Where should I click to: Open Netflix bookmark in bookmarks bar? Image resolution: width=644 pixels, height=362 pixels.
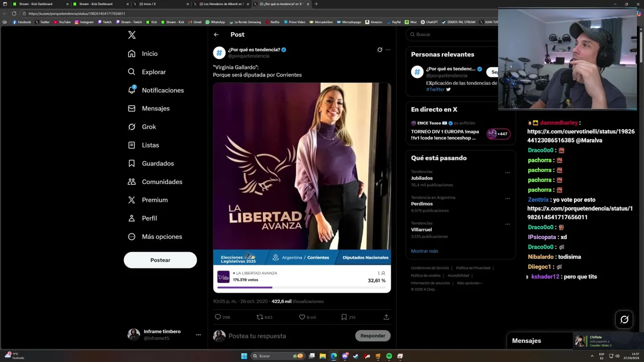click(x=272, y=22)
